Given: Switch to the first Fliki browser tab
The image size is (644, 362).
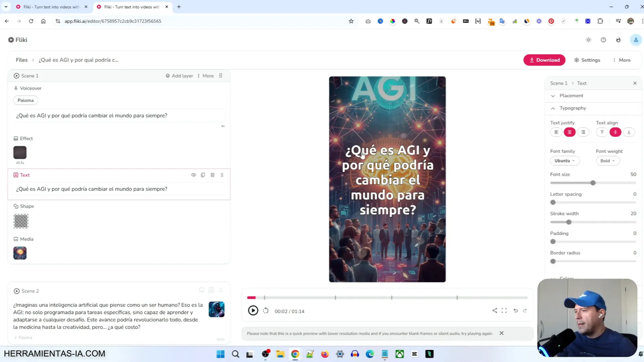Looking at the screenshot, I should [x=48, y=6].
